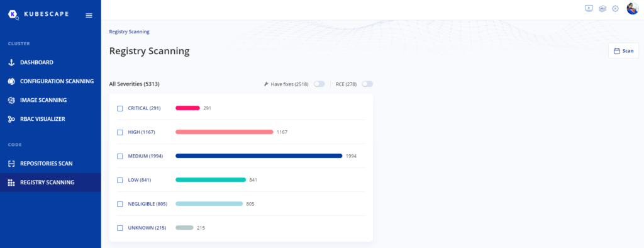This screenshot has height=248, width=644.
Task: Collapse sidebar with hamburger menu icon
Action: coord(89,15)
